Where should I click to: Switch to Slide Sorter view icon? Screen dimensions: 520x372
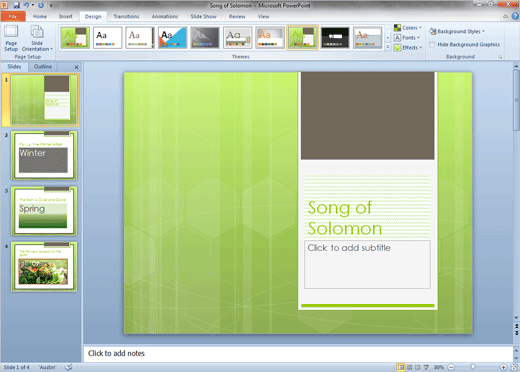pos(410,367)
